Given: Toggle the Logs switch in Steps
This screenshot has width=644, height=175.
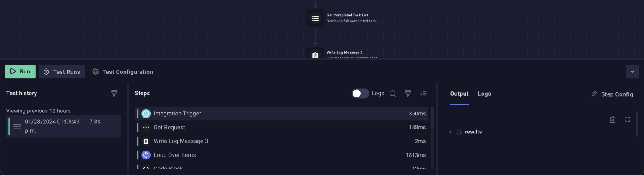Looking at the screenshot, I should click(x=360, y=94).
